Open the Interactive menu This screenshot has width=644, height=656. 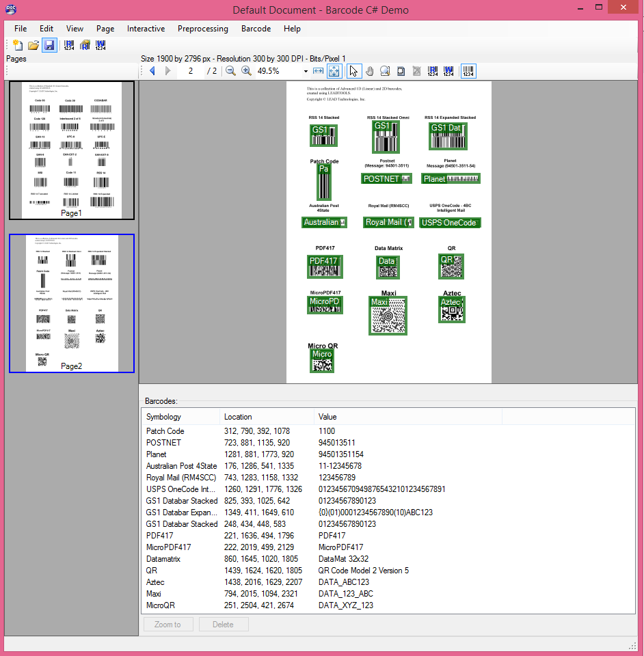click(146, 29)
